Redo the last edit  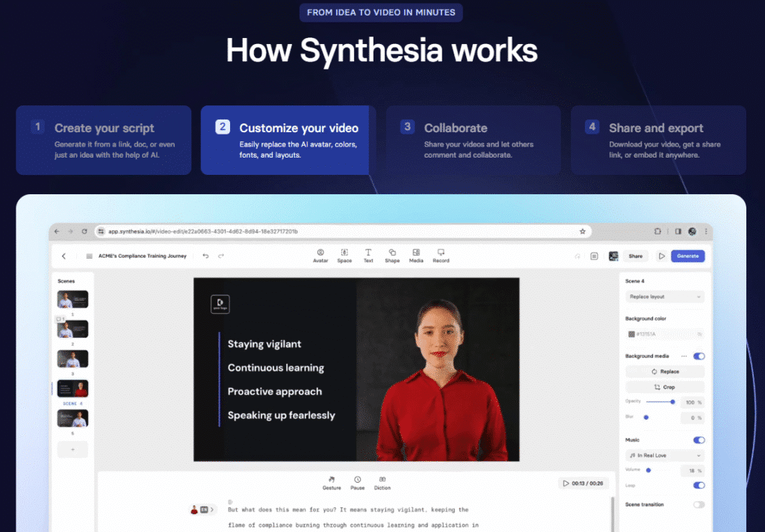pyautogui.click(x=221, y=256)
